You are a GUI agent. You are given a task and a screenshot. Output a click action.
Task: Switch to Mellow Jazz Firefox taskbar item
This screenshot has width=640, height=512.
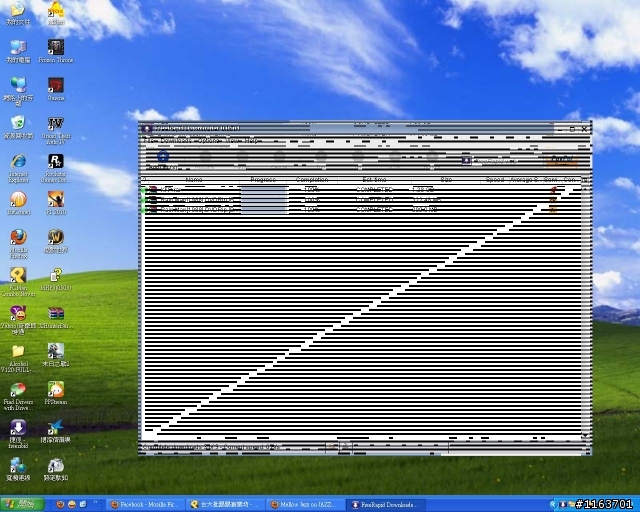[x=306, y=505]
